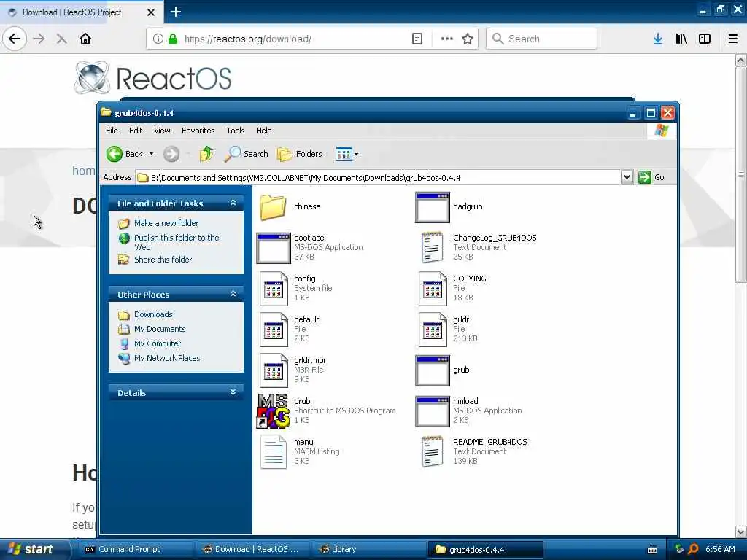Viewport: 747px width, 560px height.
Task: Select the menu MASM Listing icon
Action: click(274, 452)
